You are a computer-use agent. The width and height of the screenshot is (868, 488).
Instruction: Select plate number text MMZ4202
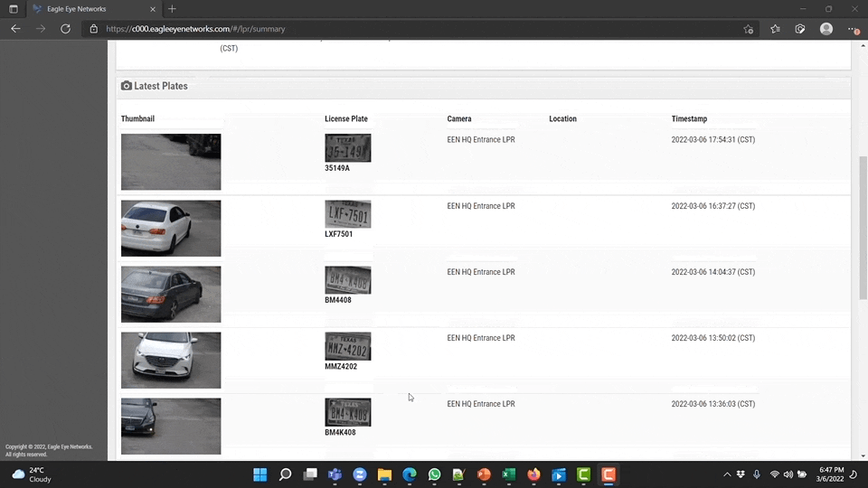(341, 366)
